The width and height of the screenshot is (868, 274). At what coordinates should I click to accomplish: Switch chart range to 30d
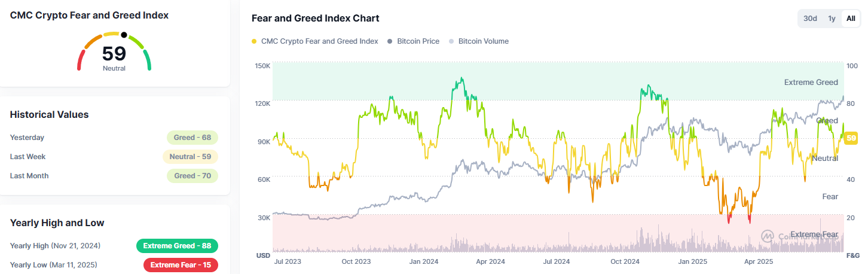[x=810, y=19]
